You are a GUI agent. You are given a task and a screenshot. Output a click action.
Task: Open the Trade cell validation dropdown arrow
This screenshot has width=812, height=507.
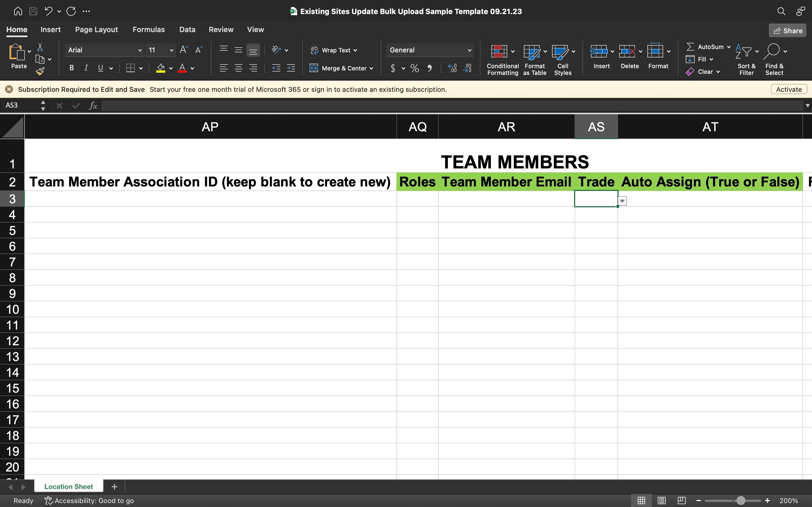(x=622, y=201)
